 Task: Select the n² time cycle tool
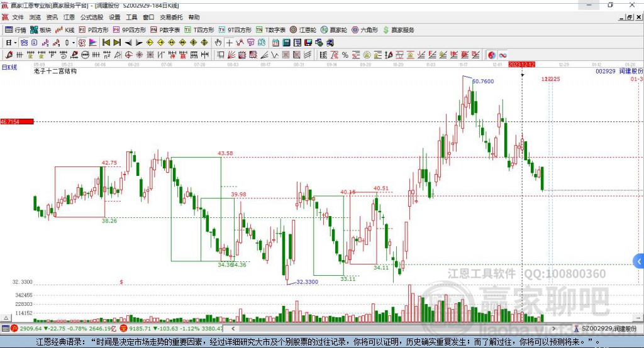[107, 55]
